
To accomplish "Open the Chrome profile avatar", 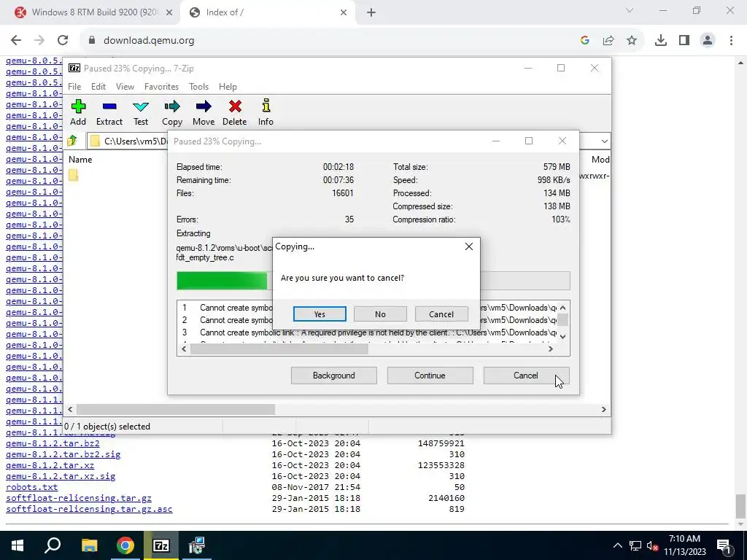I will [708, 41].
